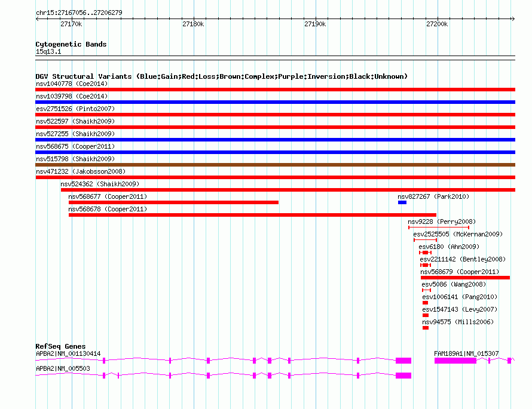Screen dimensions: 532x409
Task: Click the nsv515798 (Shaikh2009) label
Action: (x=75, y=159)
